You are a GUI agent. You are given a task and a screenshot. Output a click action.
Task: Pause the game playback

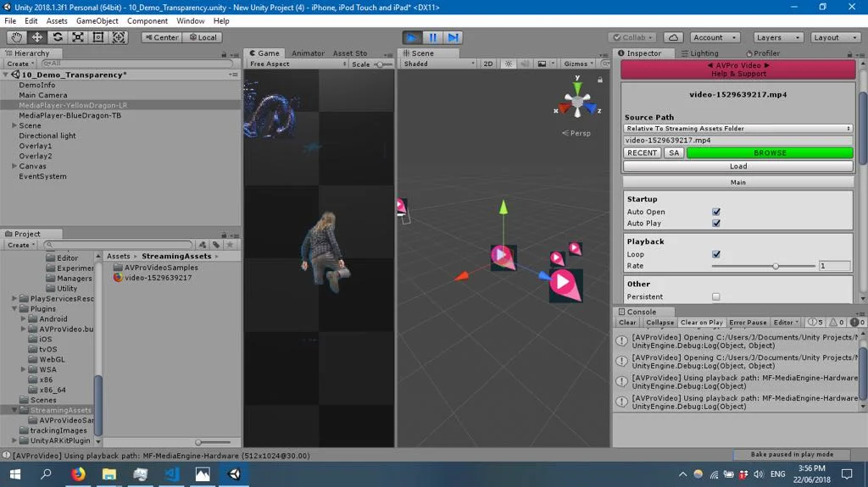click(432, 37)
